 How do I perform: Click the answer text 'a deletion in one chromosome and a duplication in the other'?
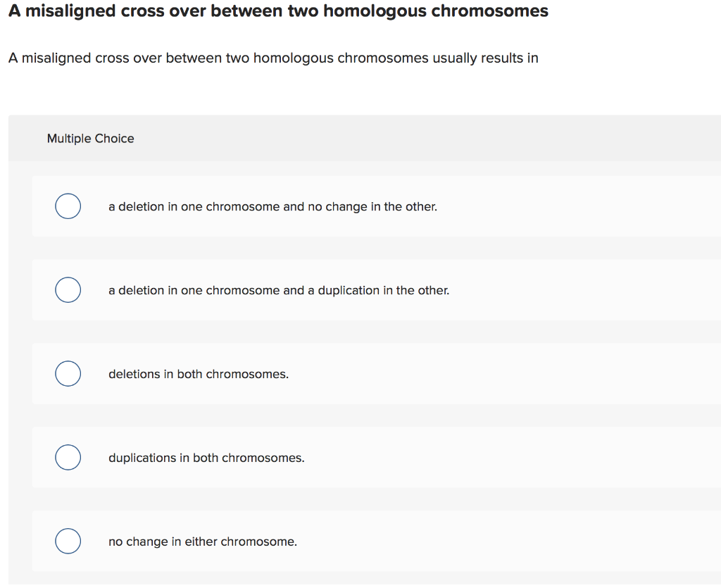279,290
